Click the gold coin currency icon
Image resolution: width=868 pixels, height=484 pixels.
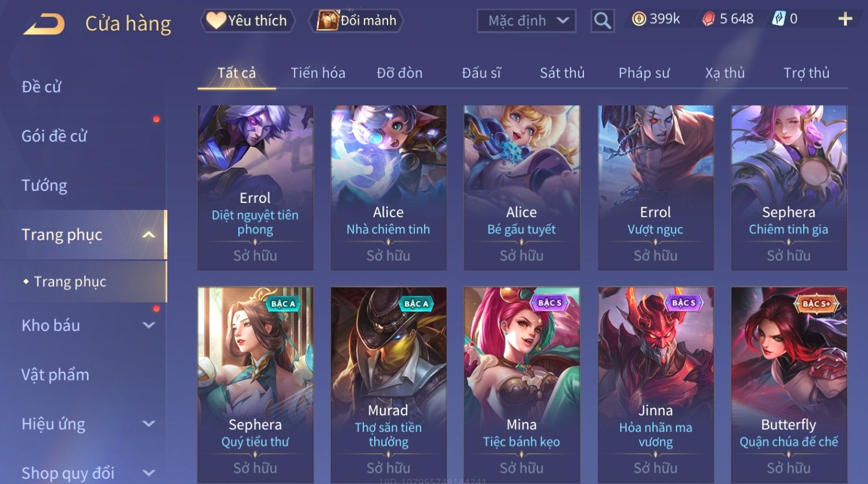pyautogui.click(x=639, y=19)
